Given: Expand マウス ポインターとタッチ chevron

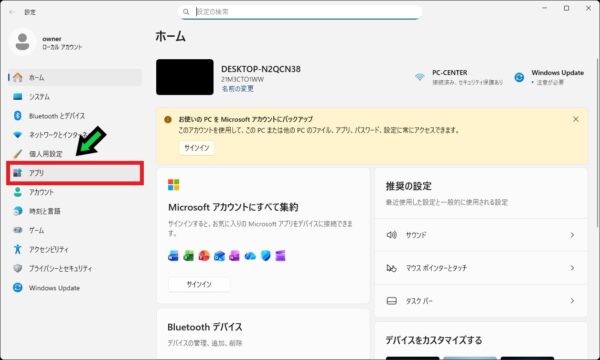Looking at the screenshot, I should 572,268.
